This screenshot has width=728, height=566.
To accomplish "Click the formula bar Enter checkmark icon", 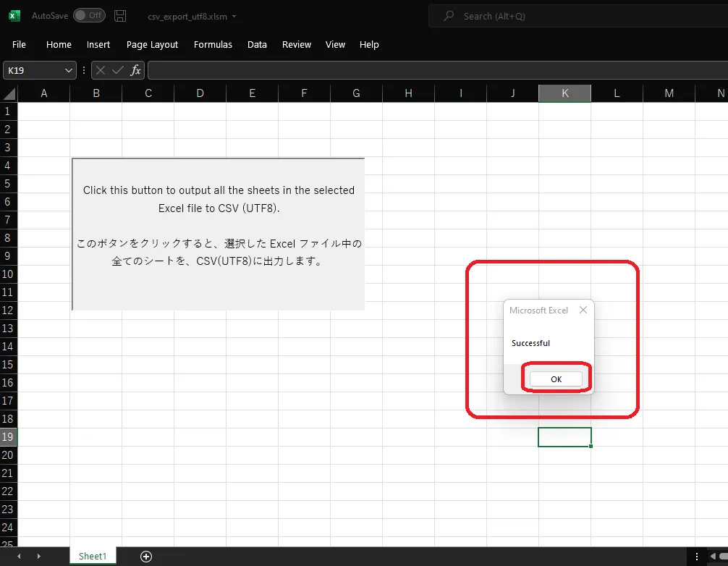I will 118,70.
